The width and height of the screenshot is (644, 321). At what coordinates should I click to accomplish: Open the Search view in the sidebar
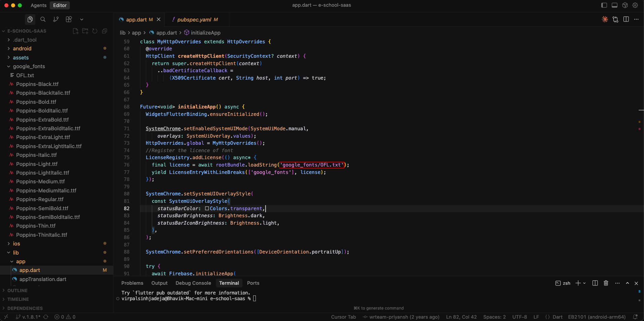pyautogui.click(x=43, y=19)
